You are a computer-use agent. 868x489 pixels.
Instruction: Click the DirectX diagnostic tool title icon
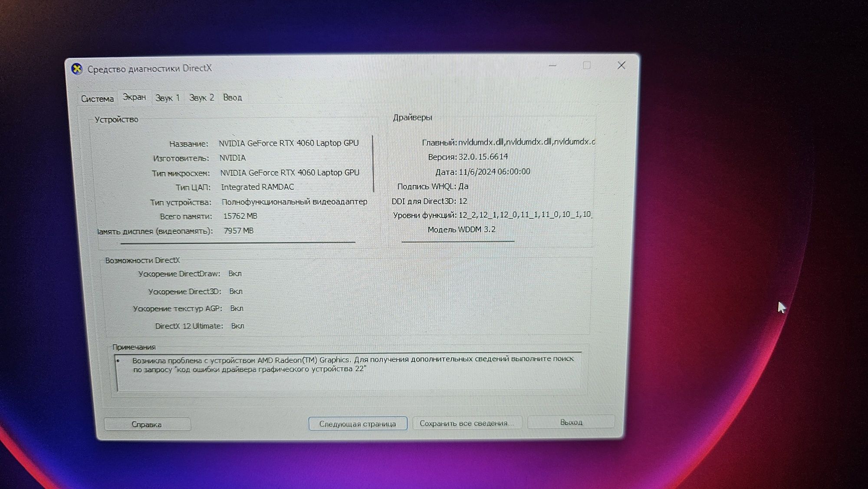[x=77, y=69]
